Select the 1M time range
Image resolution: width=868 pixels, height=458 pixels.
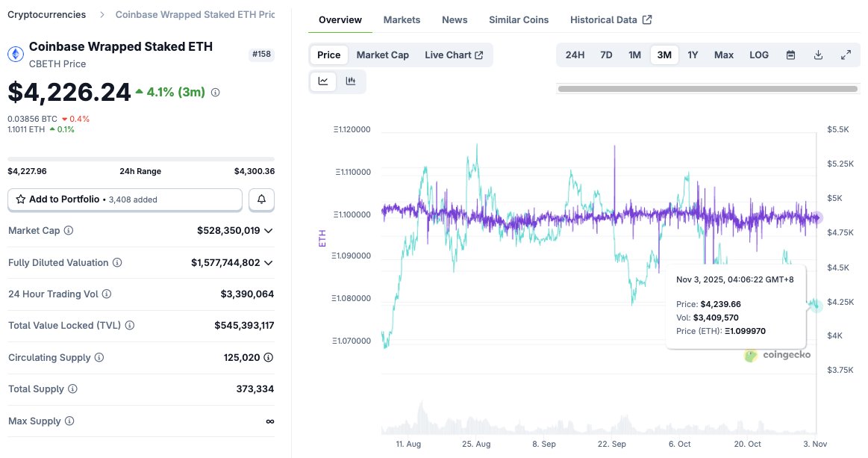tap(634, 55)
